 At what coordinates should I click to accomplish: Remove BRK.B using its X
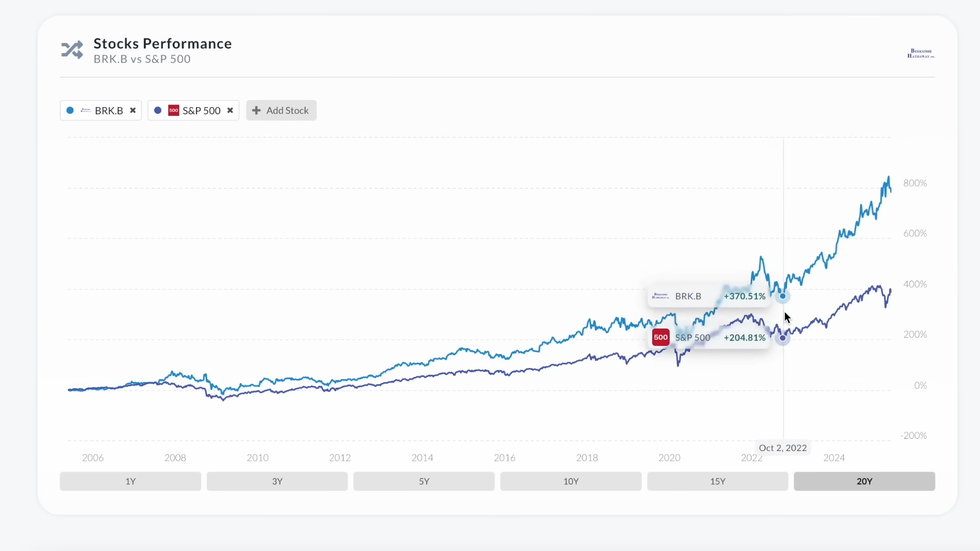pyautogui.click(x=133, y=110)
